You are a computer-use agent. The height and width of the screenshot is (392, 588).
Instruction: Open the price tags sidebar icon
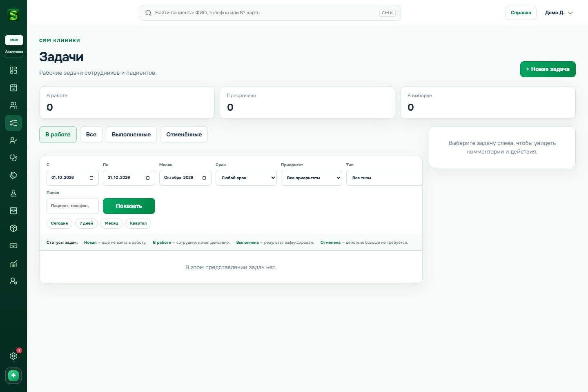tap(13, 176)
